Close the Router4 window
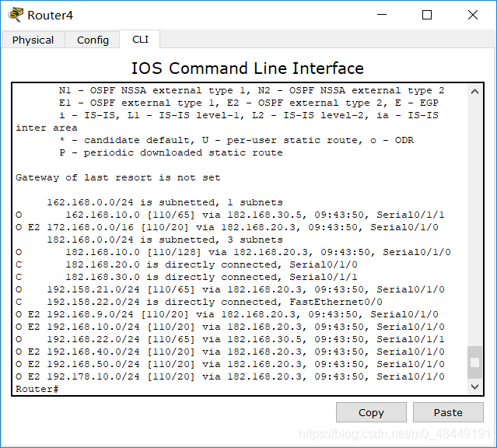This screenshot has height=448, width=497. (473, 15)
